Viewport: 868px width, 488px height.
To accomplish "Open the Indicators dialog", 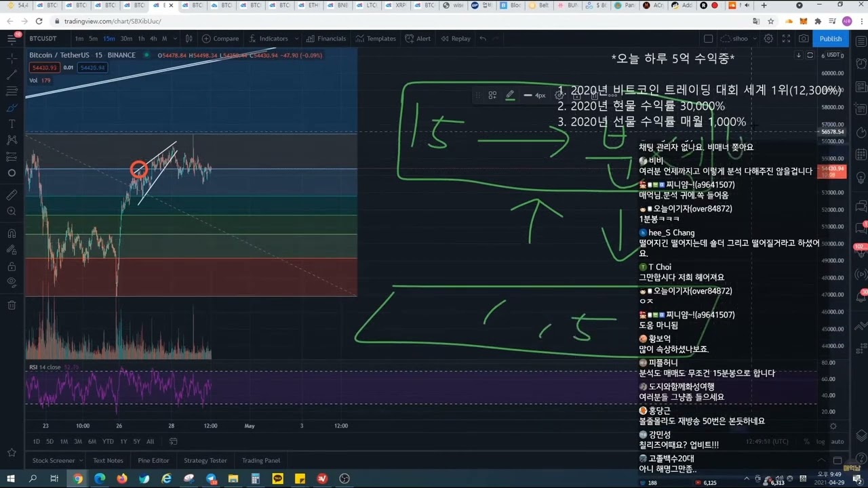I will pos(269,39).
